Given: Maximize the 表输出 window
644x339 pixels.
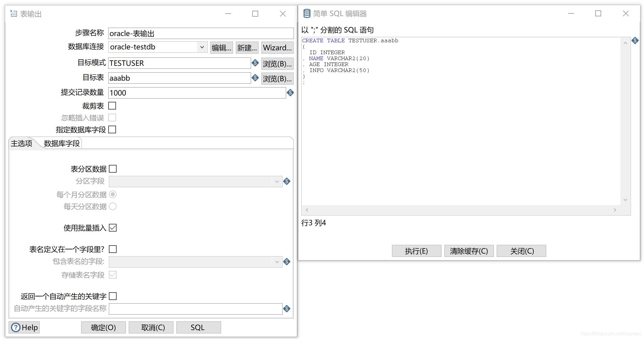Looking at the screenshot, I should coord(255,14).
